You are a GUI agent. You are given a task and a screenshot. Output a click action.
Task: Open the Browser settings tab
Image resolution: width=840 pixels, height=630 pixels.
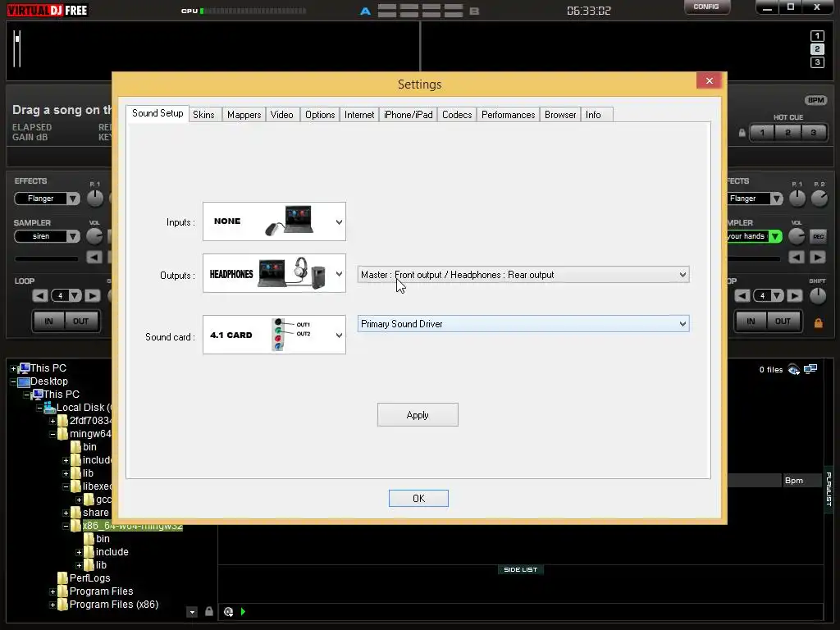[x=560, y=115]
